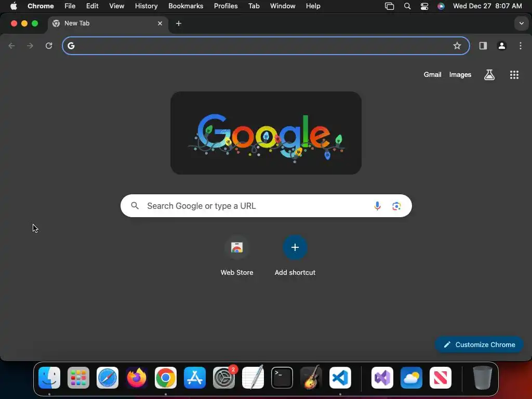Click the address bar field
Image resolution: width=532 pixels, height=399 pixels.
265,46
